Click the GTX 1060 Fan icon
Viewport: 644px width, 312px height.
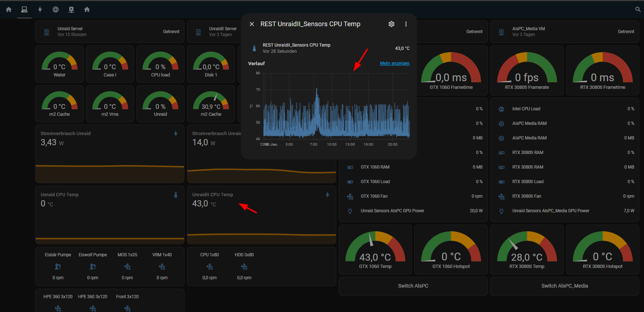(350, 196)
